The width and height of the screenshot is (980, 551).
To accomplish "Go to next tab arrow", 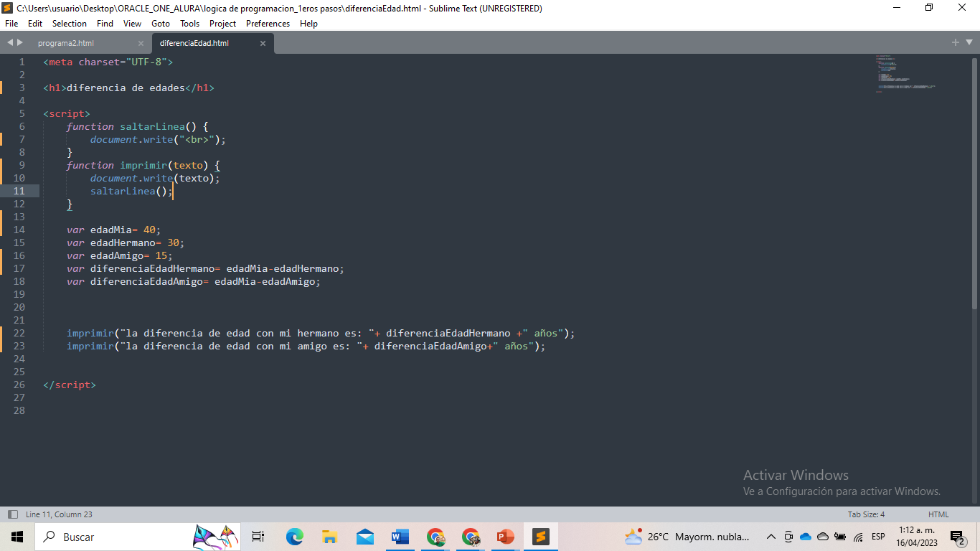I will pos(20,43).
